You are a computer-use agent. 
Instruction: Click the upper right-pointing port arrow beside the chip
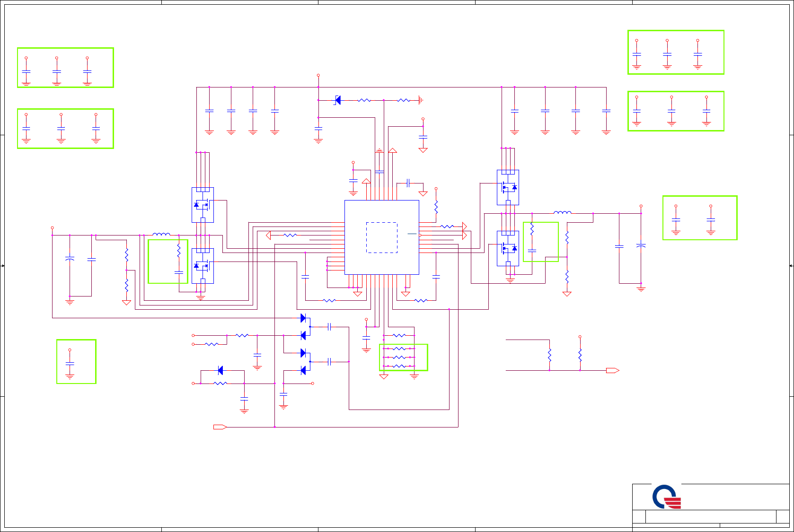[465, 227]
